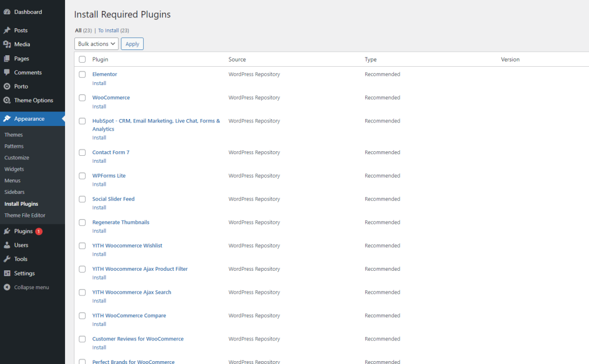Click the red Plugins update badge
This screenshot has width=589, height=364.
pyautogui.click(x=39, y=231)
